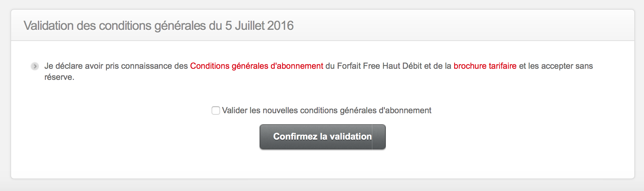Click the word réserve. on the second line
The width and height of the screenshot is (644, 191).
point(59,77)
